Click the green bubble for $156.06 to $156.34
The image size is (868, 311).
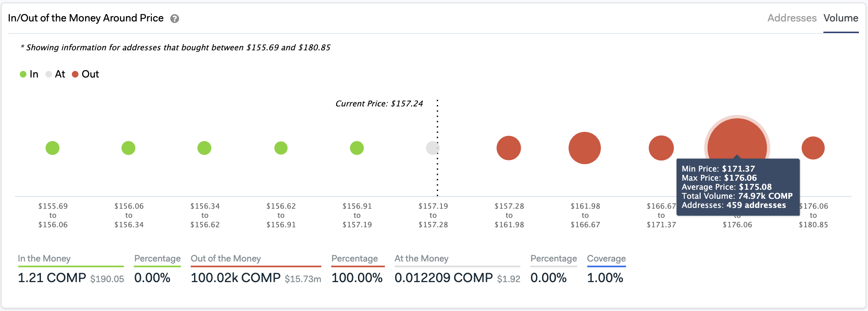coord(128,148)
